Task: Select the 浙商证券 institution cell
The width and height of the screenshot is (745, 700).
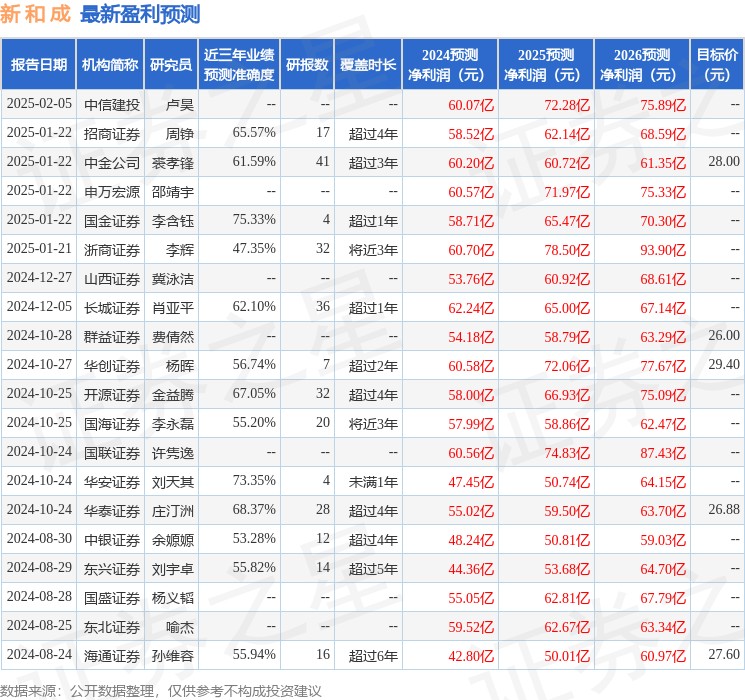Action: tap(112, 250)
